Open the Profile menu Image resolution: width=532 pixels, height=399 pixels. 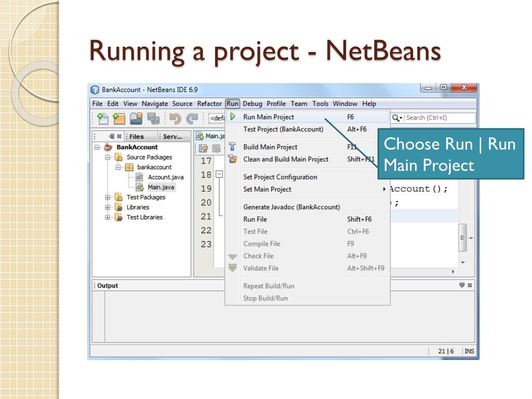276,104
